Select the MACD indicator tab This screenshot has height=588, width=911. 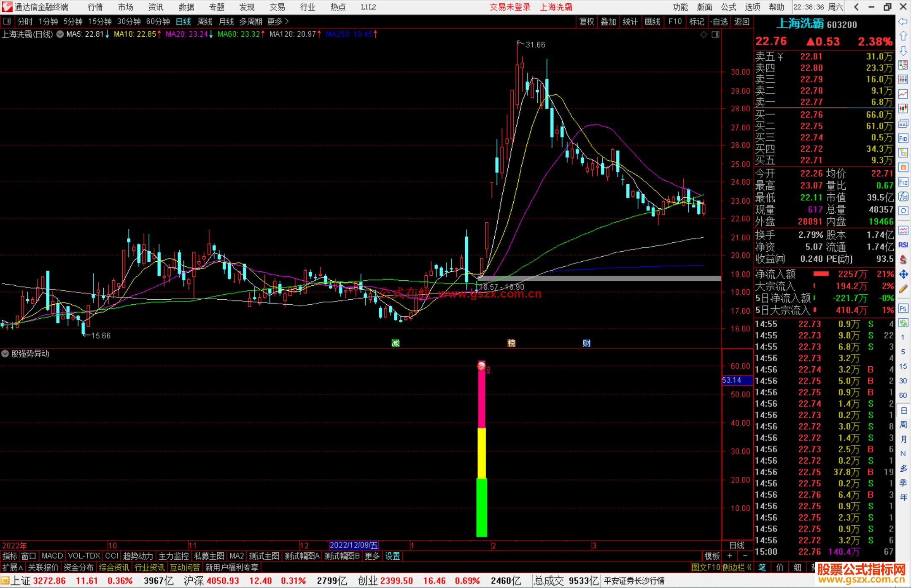point(52,556)
